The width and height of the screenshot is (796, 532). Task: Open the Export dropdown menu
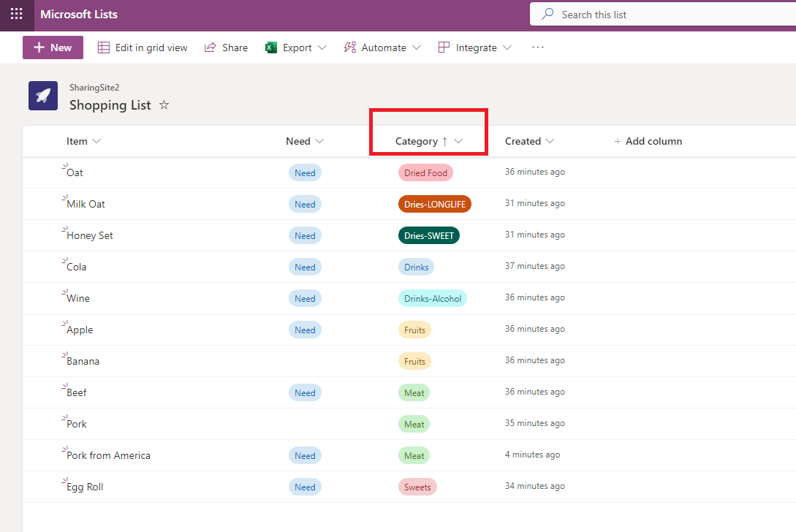pos(295,47)
